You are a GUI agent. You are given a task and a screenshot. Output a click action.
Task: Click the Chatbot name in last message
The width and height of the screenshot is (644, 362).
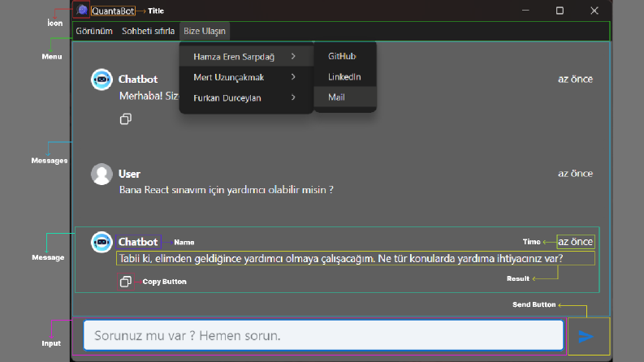138,242
